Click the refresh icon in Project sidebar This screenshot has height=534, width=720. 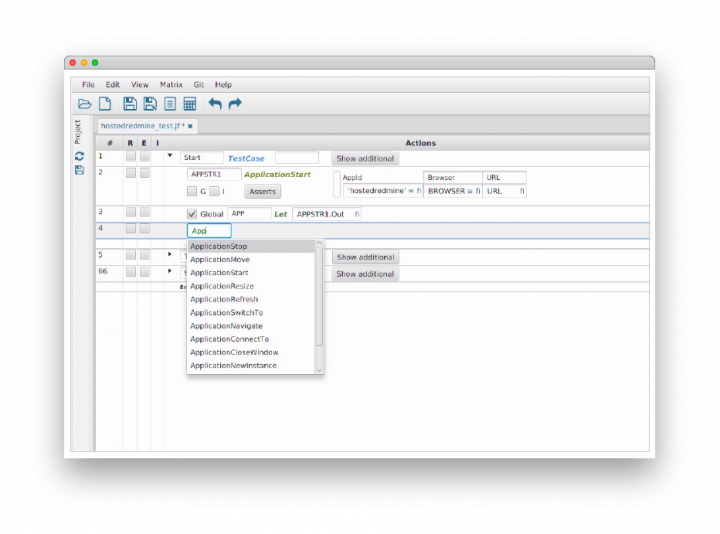pos(79,156)
